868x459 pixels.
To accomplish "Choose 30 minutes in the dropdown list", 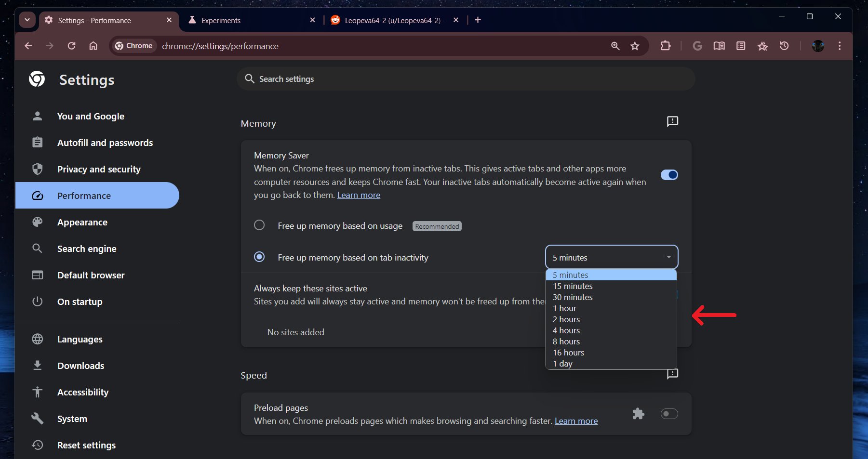I will (611, 297).
